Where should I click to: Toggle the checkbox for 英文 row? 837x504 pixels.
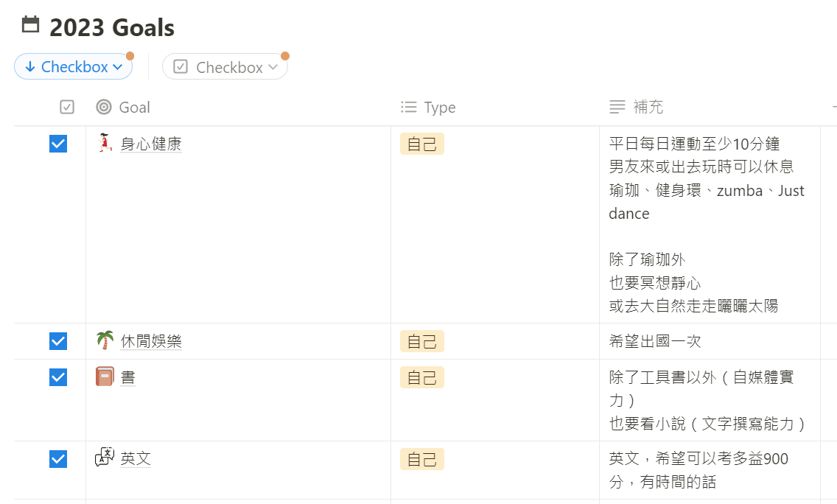(x=58, y=458)
